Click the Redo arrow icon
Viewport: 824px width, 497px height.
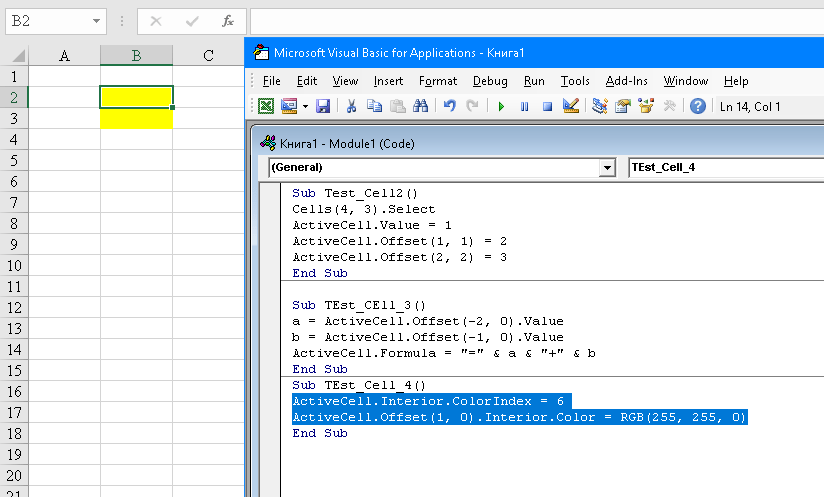[x=472, y=106]
